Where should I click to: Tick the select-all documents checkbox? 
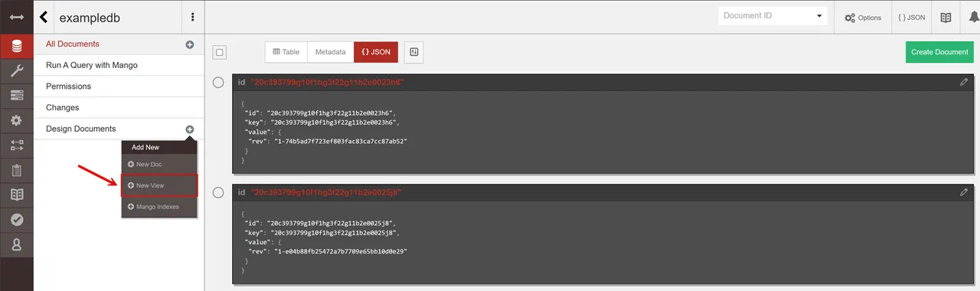tap(220, 52)
